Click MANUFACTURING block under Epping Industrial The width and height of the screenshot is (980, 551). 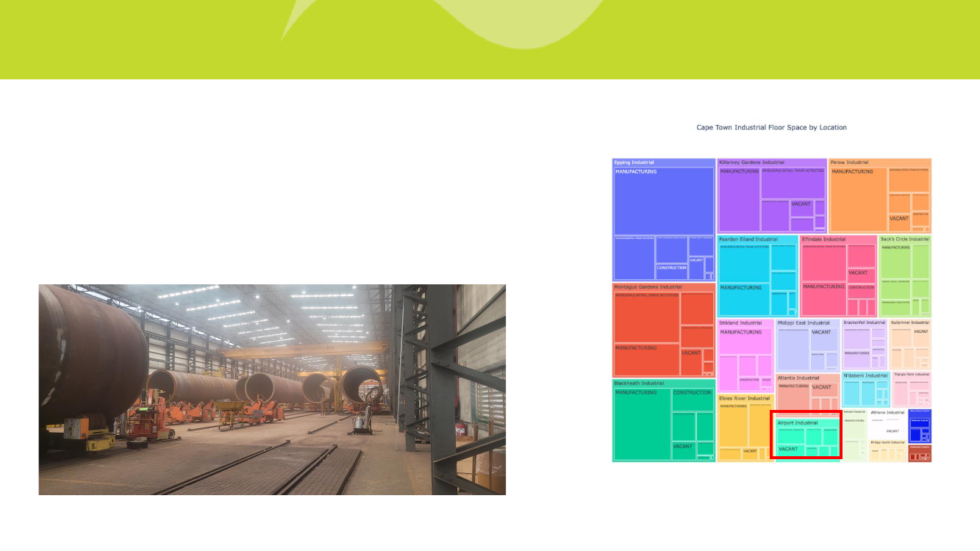(x=664, y=201)
